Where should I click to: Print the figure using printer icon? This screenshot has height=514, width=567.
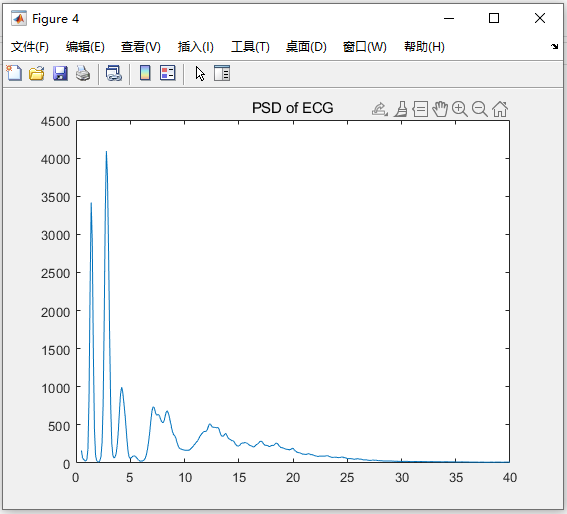[83, 73]
